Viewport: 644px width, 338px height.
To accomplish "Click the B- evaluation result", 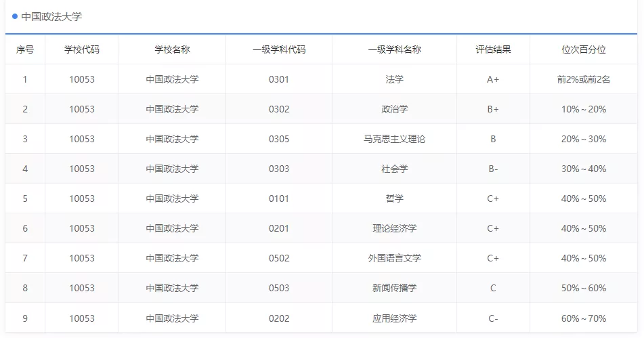I will pyautogui.click(x=493, y=169).
